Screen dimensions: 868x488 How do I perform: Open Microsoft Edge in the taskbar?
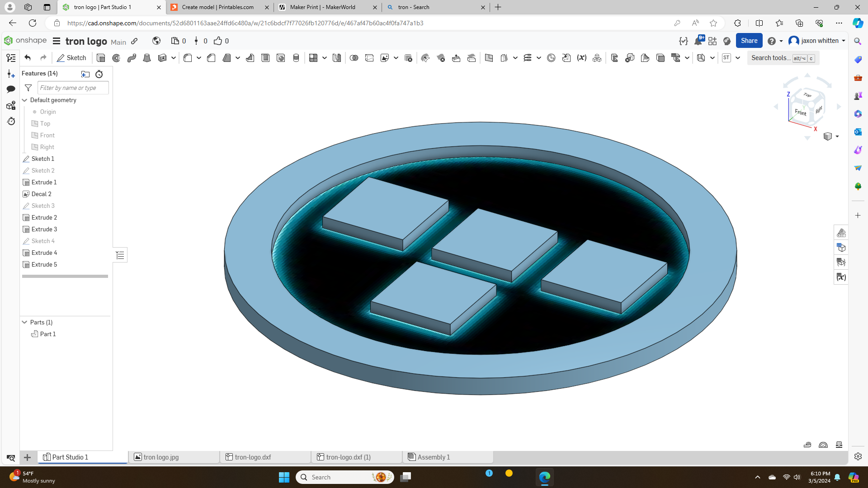coord(544,477)
